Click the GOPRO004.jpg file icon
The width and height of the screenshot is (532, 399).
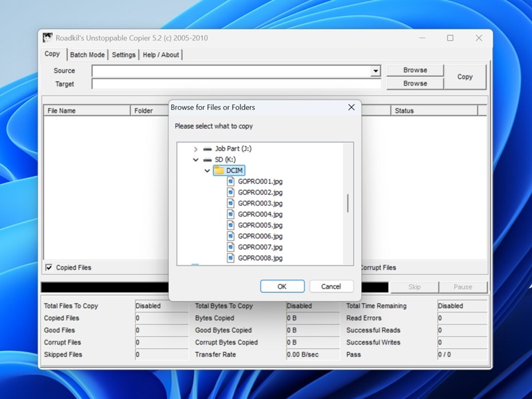click(x=231, y=214)
